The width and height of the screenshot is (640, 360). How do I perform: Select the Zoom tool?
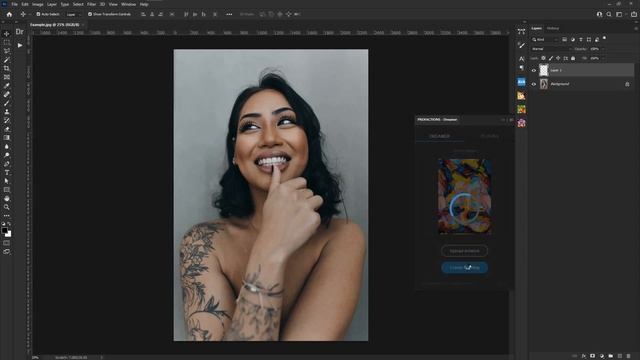[7, 207]
